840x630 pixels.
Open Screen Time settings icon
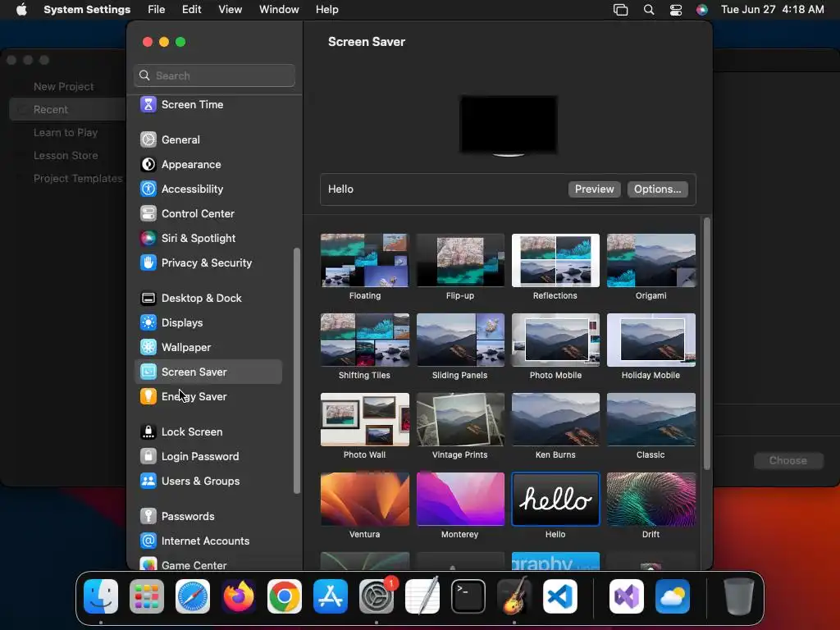[x=148, y=104]
